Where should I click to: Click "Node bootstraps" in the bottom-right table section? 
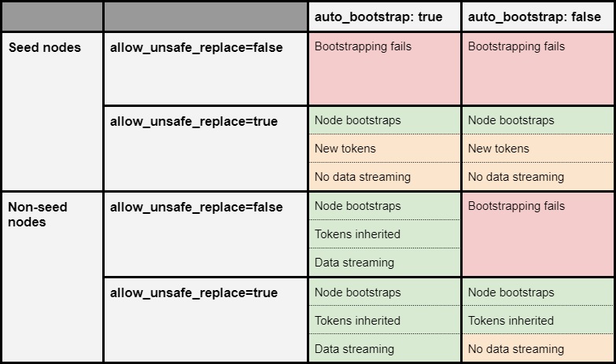[x=511, y=292]
